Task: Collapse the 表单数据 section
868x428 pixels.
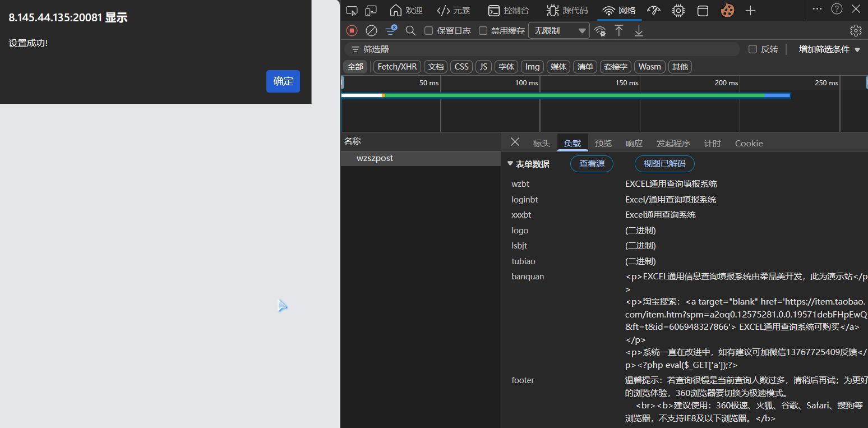Action: [x=510, y=164]
